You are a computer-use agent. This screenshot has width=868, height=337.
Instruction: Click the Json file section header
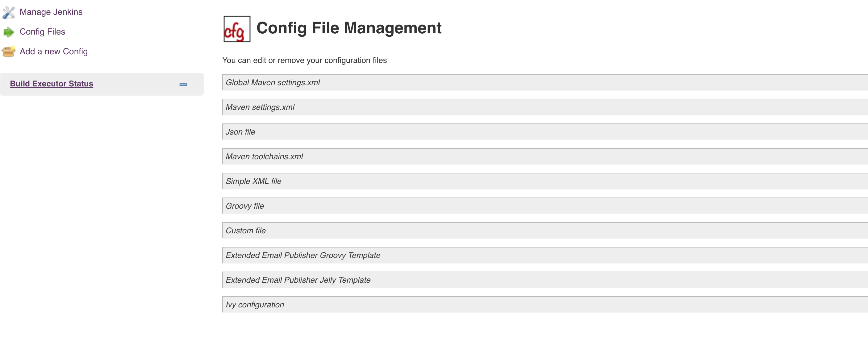click(x=240, y=132)
